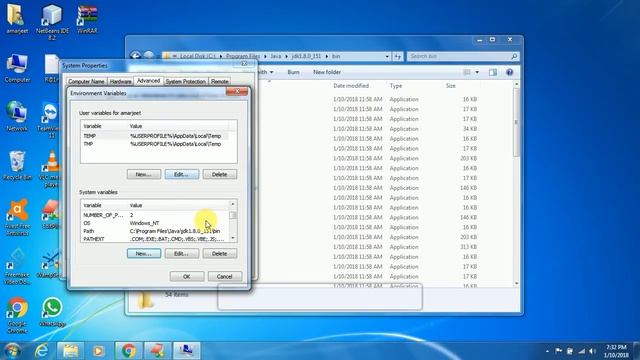Open the media player taskbar icon

coord(98,351)
